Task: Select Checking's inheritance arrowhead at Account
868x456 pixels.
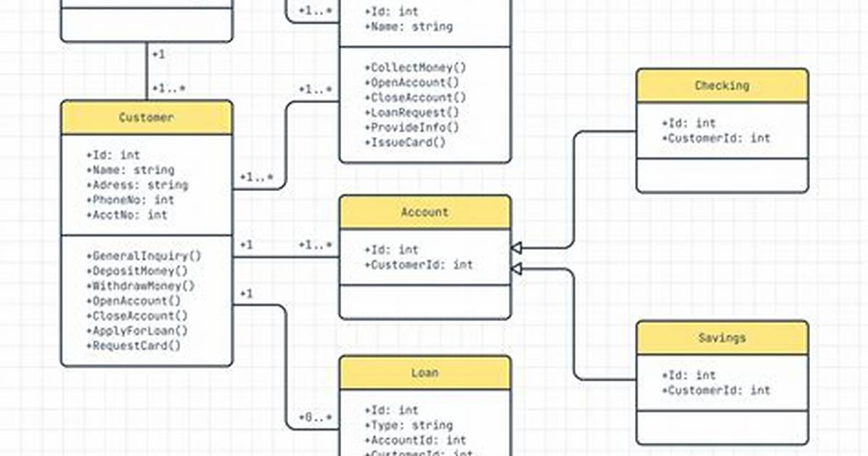Action: [516, 248]
